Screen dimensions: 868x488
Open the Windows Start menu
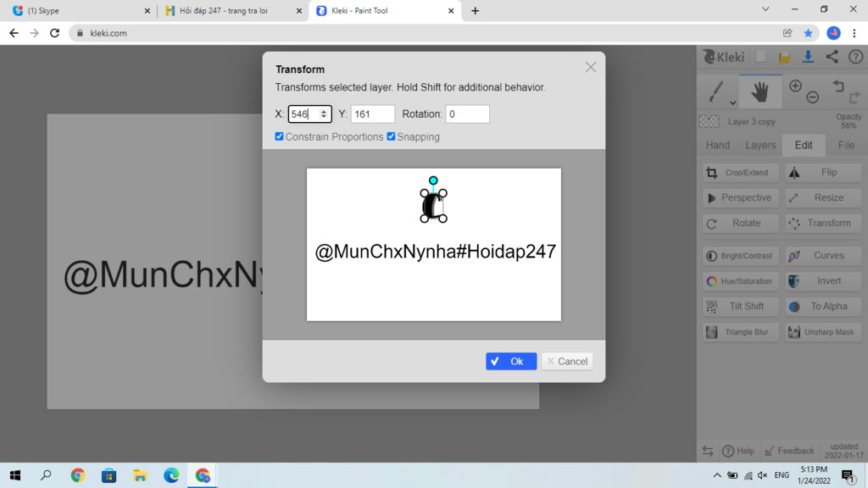15,475
